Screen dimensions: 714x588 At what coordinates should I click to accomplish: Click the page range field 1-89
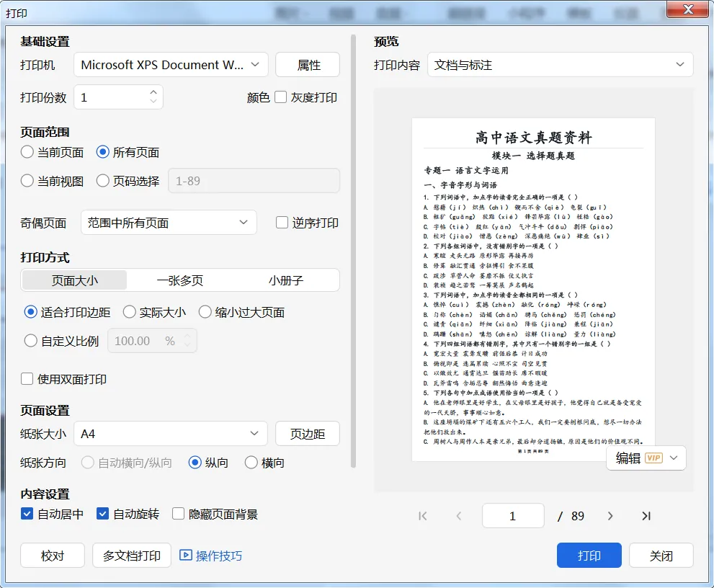pos(254,181)
